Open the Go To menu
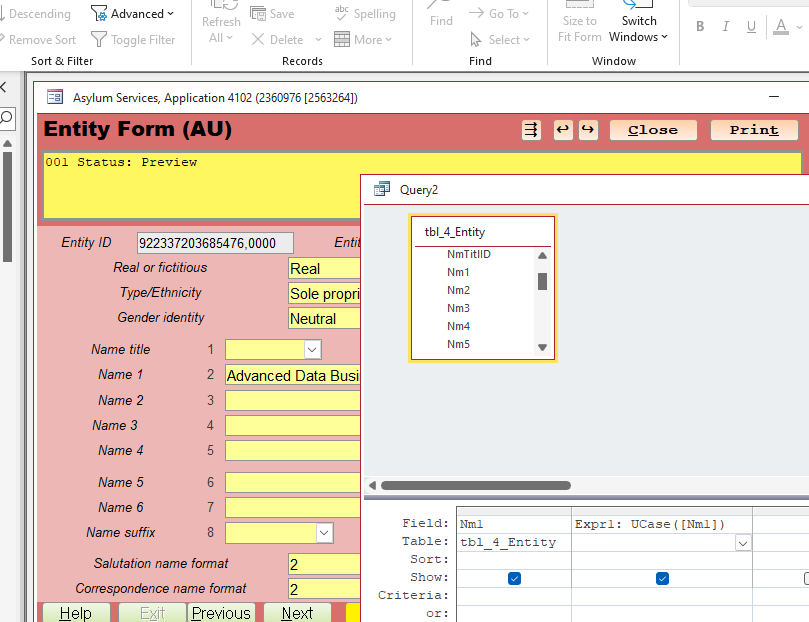809x622 pixels. coord(499,14)
